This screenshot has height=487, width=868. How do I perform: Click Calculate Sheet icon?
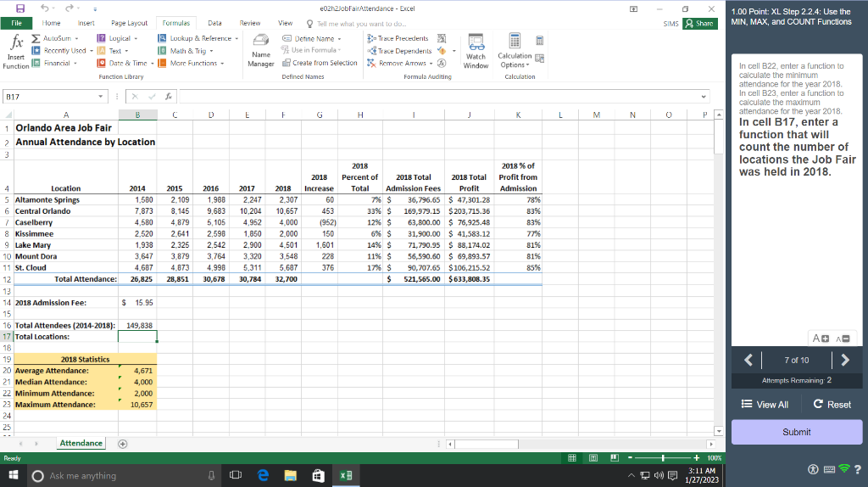(x=540, y=59)
